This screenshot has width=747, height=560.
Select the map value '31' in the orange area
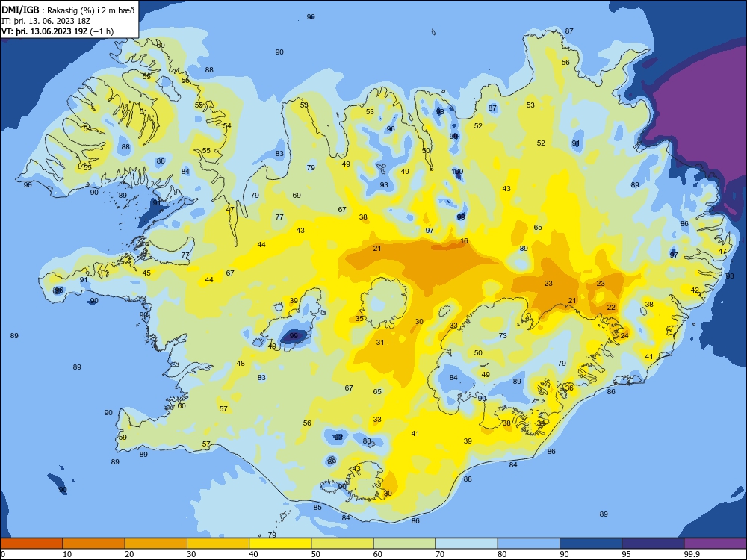coord(380,343)
